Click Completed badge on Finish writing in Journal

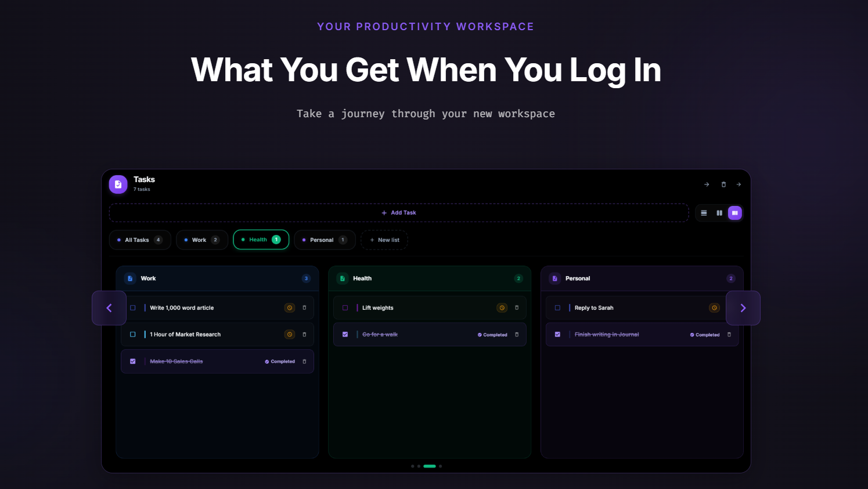[705, 335]
